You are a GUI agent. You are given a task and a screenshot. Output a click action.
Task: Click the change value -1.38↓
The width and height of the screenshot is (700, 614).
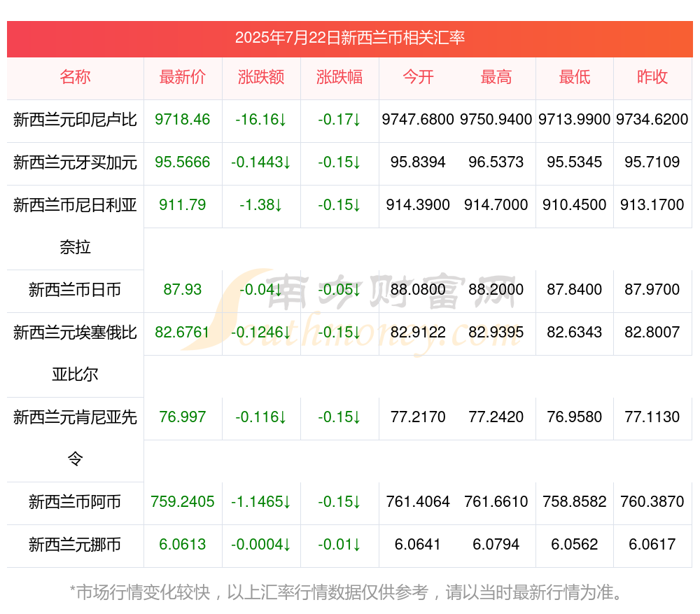[x=261, y=205]
